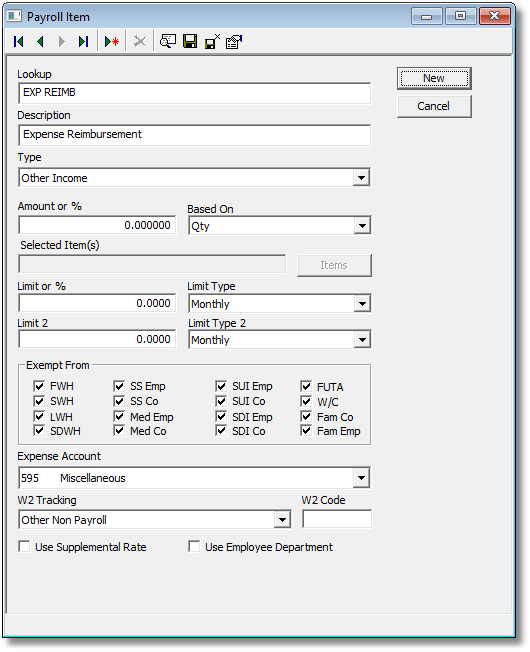The width and height of the screenshot is (530, 652).
Task: Check Use Employee Department box
Action: [194, 546]
